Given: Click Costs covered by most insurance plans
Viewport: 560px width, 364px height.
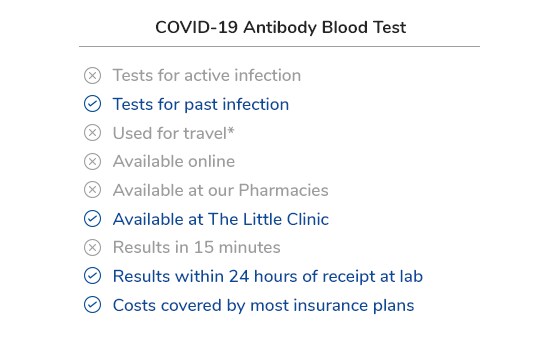Looking at the screenshot, I should pyautogui.click(x=264, y=305).
